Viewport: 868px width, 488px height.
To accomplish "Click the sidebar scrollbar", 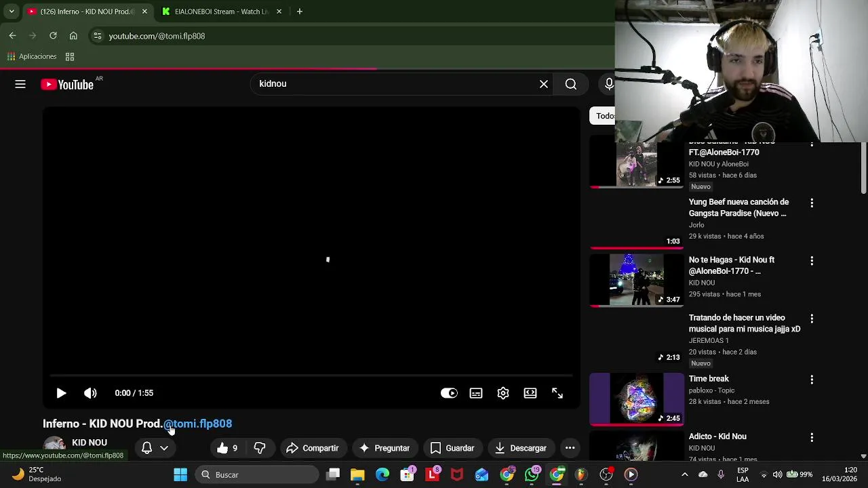I will pos(863,167).
